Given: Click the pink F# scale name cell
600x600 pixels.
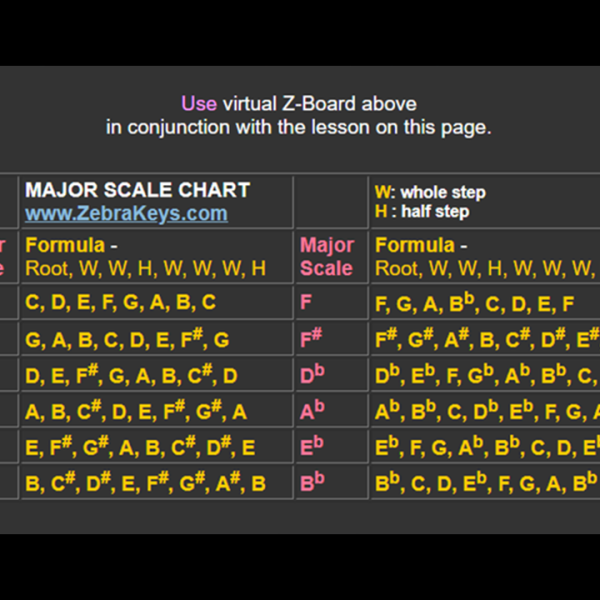Looking at the screenshot, I should click(311, 338).
